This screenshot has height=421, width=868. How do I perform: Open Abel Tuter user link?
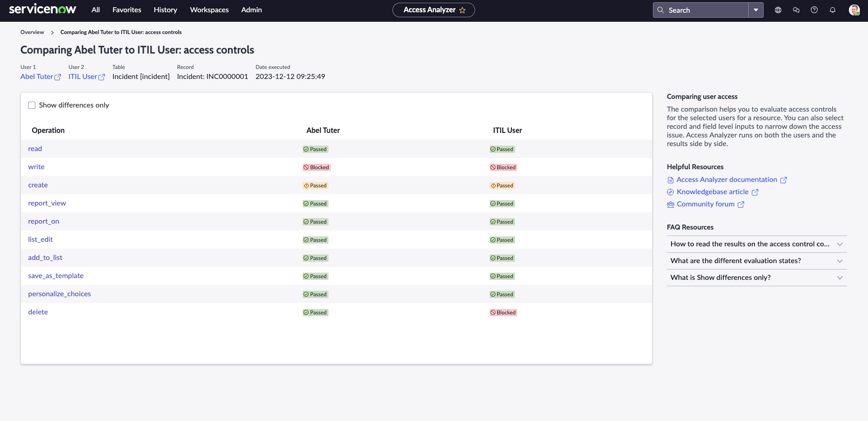(37, 77)
